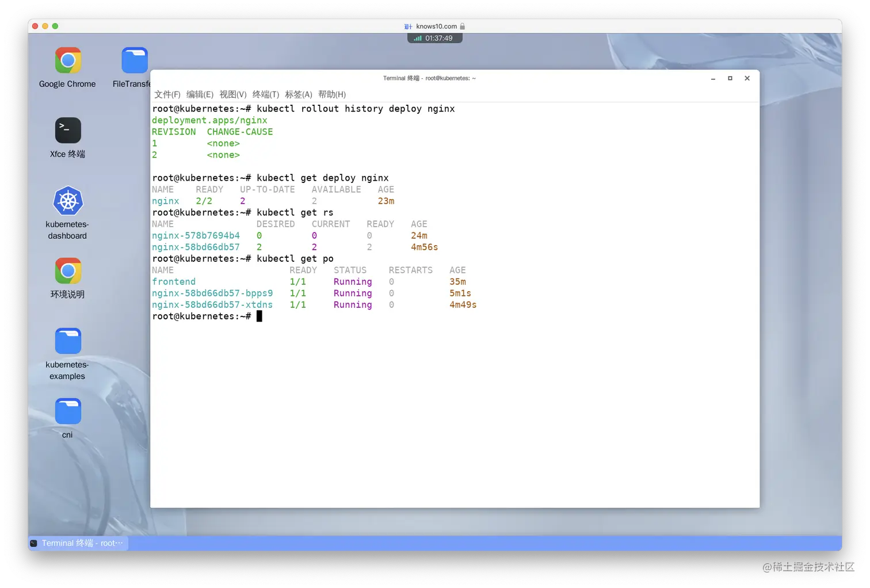
Task: Open the 文件(F) menu in Terminal
Action: (x=167, y=94)
